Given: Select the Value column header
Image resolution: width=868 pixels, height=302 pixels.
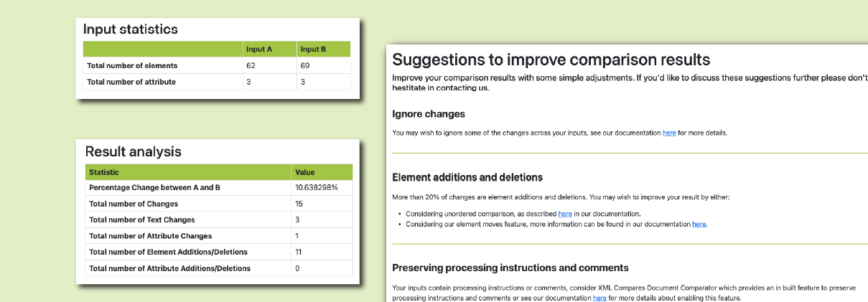Looking at the screenshot, I should click(304, 172).
